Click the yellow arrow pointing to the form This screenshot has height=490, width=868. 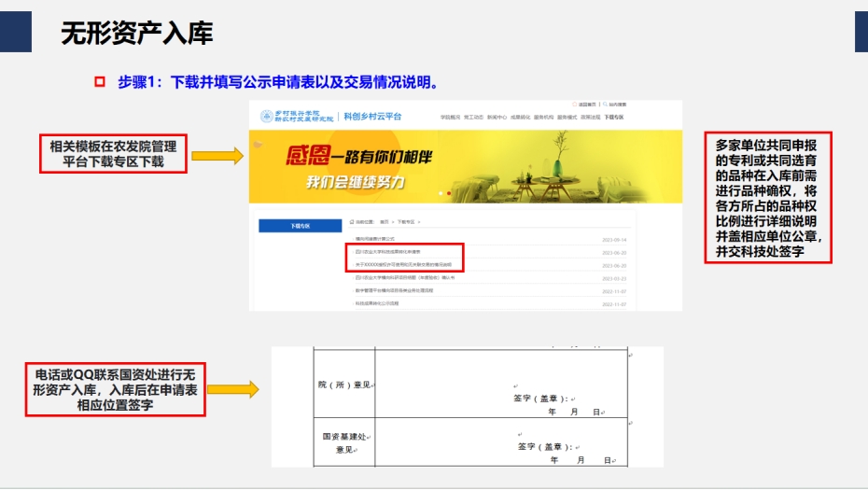click(238, 389)
